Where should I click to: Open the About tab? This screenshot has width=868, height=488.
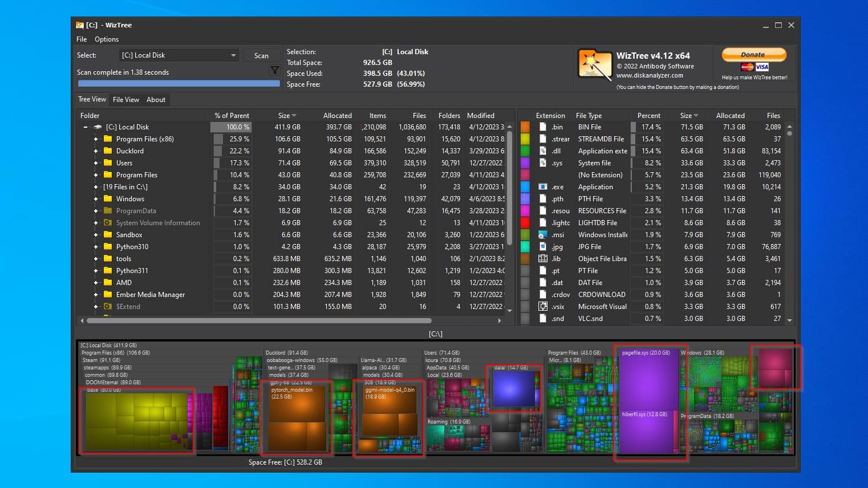tap(156, 100)
